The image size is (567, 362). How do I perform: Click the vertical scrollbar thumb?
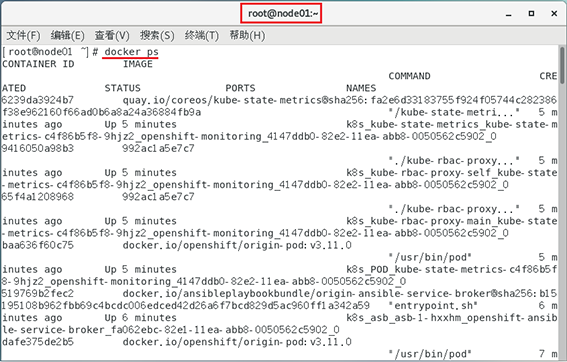[x=562, y=66]
